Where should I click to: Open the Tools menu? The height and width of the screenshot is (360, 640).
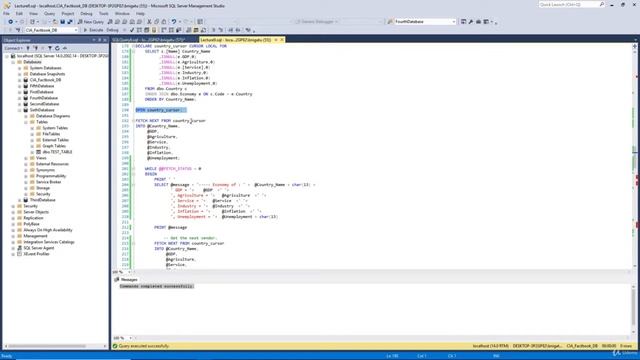(104, 13)
